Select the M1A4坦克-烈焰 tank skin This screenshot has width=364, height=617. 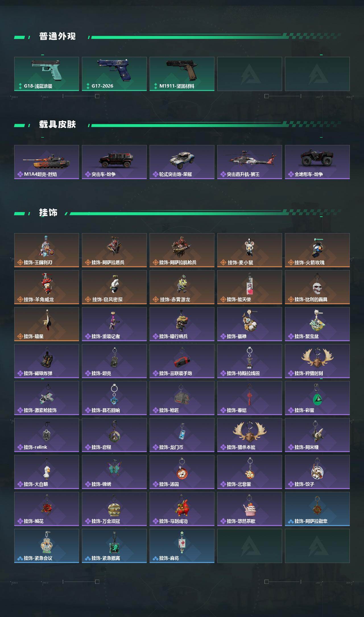tap(47, 162)
